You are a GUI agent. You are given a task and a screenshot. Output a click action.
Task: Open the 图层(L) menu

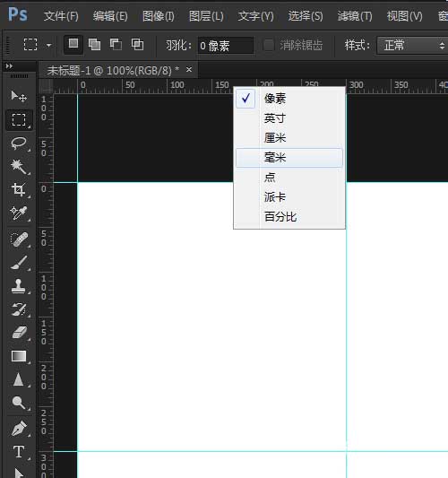pos(206,16)
